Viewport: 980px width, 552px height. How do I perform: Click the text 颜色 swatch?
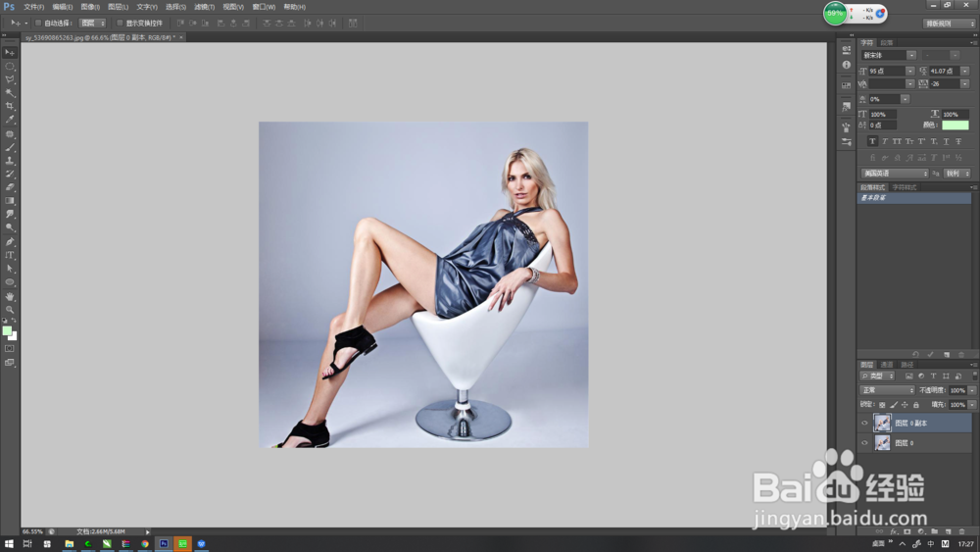(x=955, y=125)
